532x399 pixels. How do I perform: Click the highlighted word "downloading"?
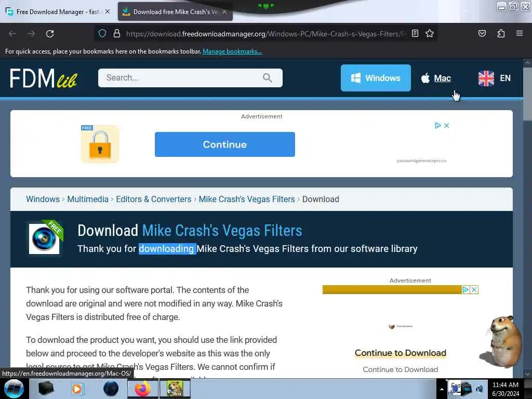(167, 249)
